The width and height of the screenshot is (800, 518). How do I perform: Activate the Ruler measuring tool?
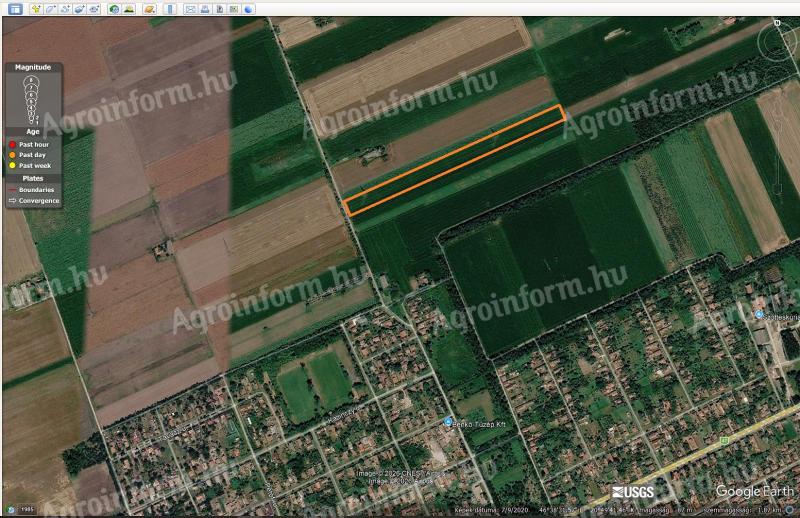170,9
